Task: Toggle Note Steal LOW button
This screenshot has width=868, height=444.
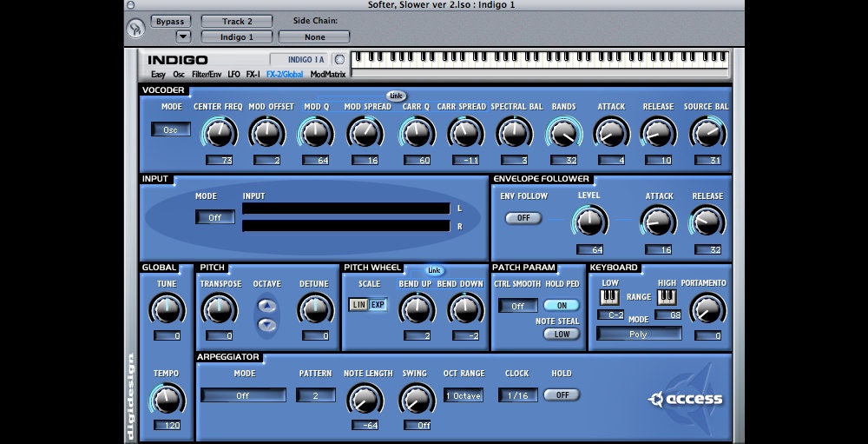Action: pos(562,334)
